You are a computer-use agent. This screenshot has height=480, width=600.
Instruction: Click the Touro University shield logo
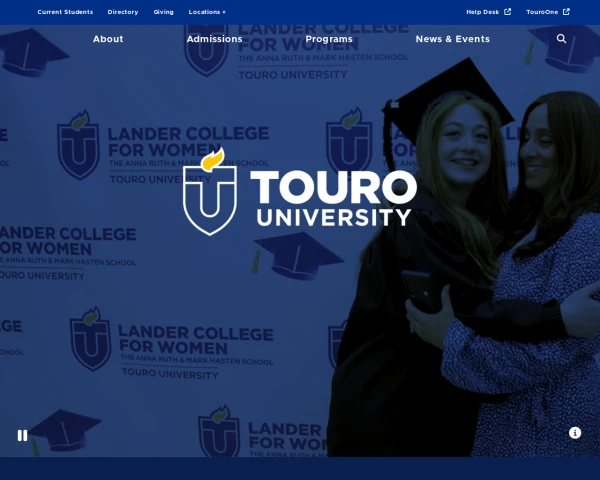point(210,192)
